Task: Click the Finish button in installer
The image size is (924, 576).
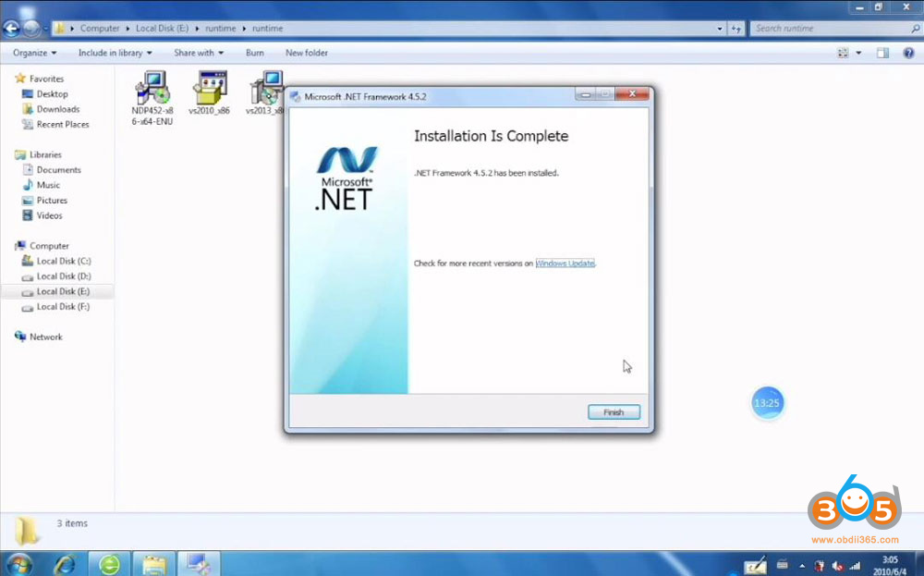Action: pyautogui.click(x=614, y=412)
